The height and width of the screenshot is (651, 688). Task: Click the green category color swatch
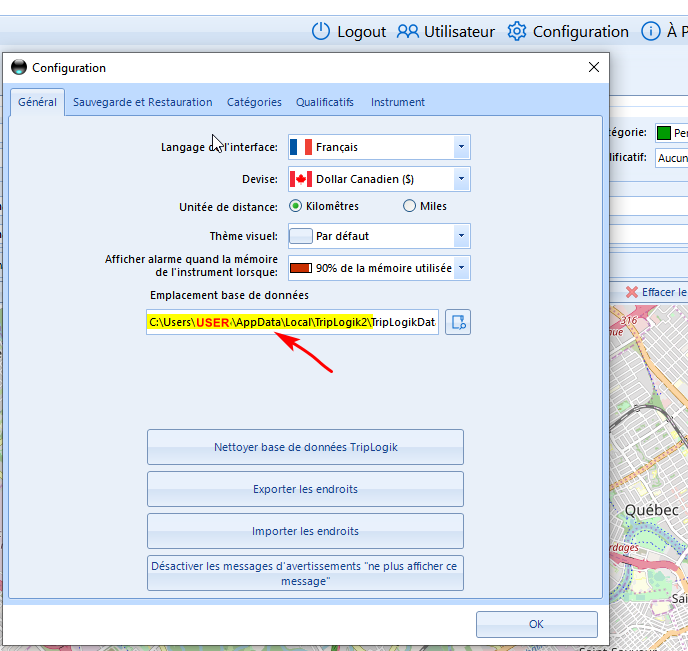pos(664,133)
